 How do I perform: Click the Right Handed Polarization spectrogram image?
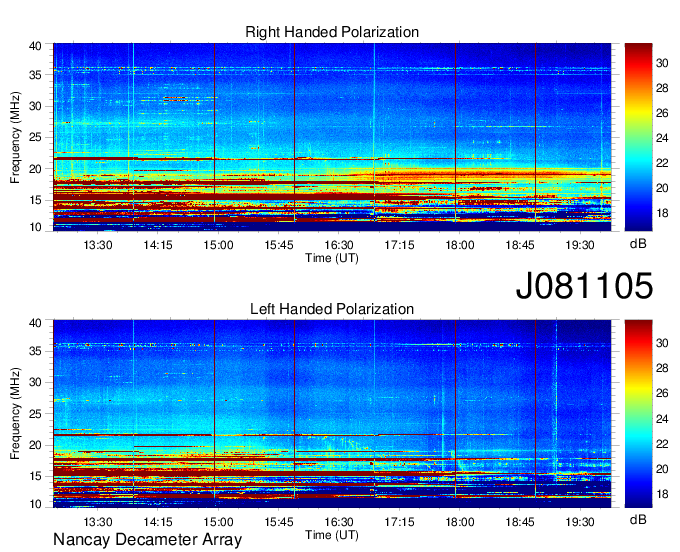[332, 137]
